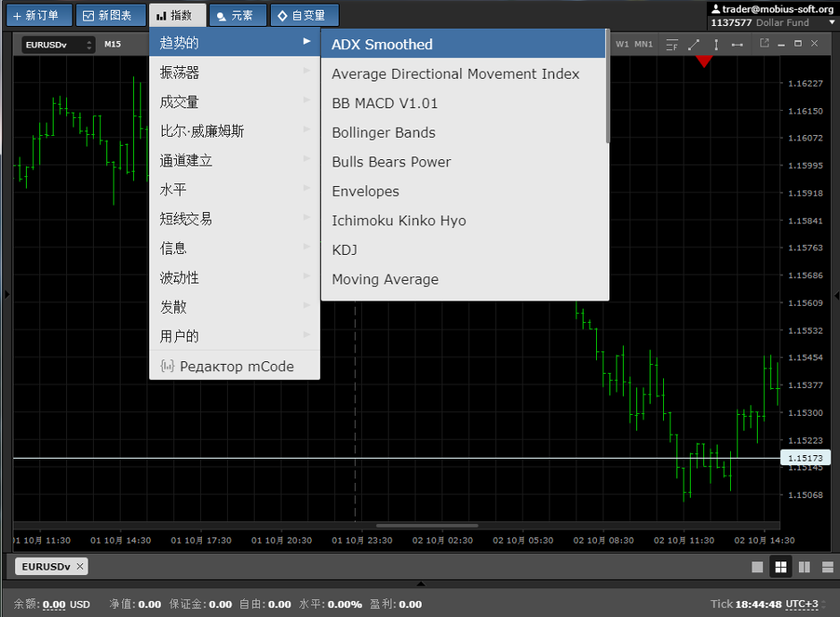Pop out the chart into a separate window
The image size is (840, 617).
pyautogui.click(x=764, y=44)
